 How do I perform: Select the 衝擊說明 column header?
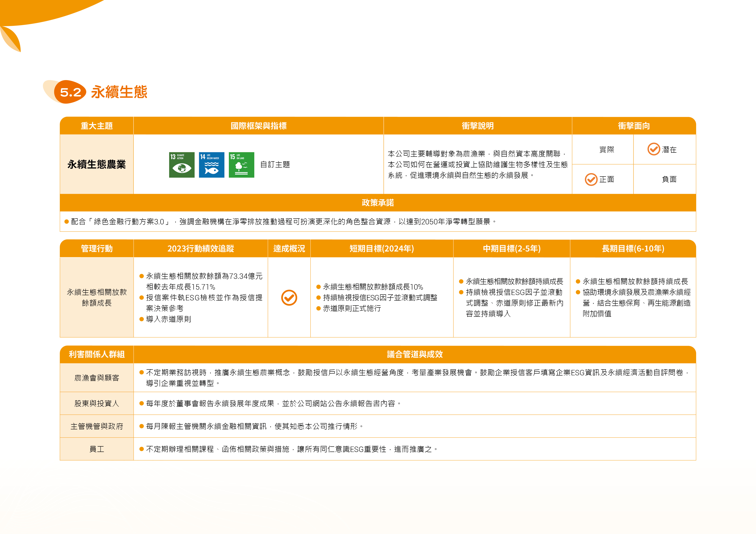pos(477,126)
